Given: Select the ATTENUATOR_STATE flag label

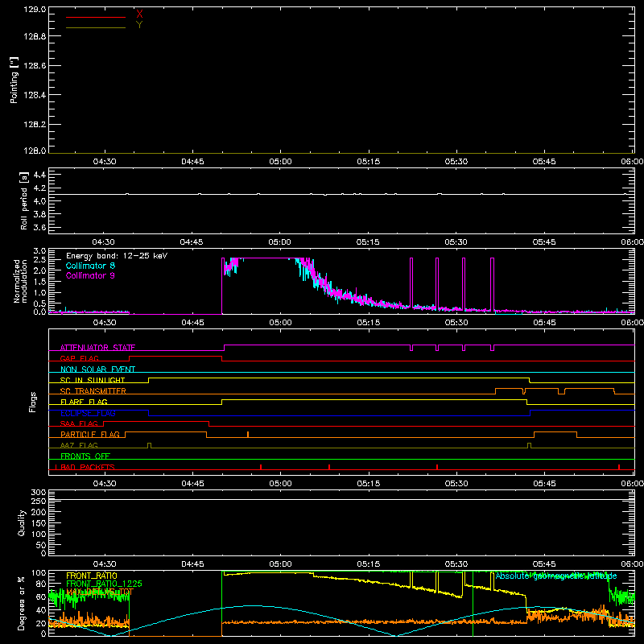Looking at the screenshot, I should [97, 348].
